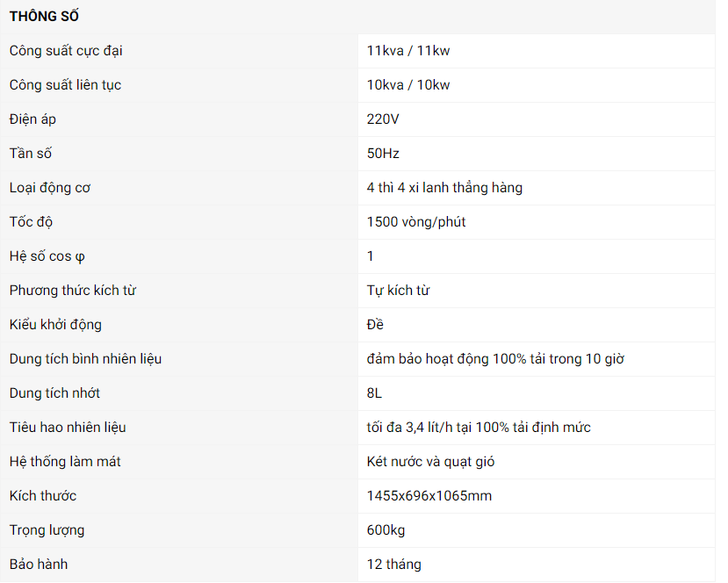The image size is (728, 583).
Task: Select the Công suất liên tục label
Action: [x=65, y=85]
